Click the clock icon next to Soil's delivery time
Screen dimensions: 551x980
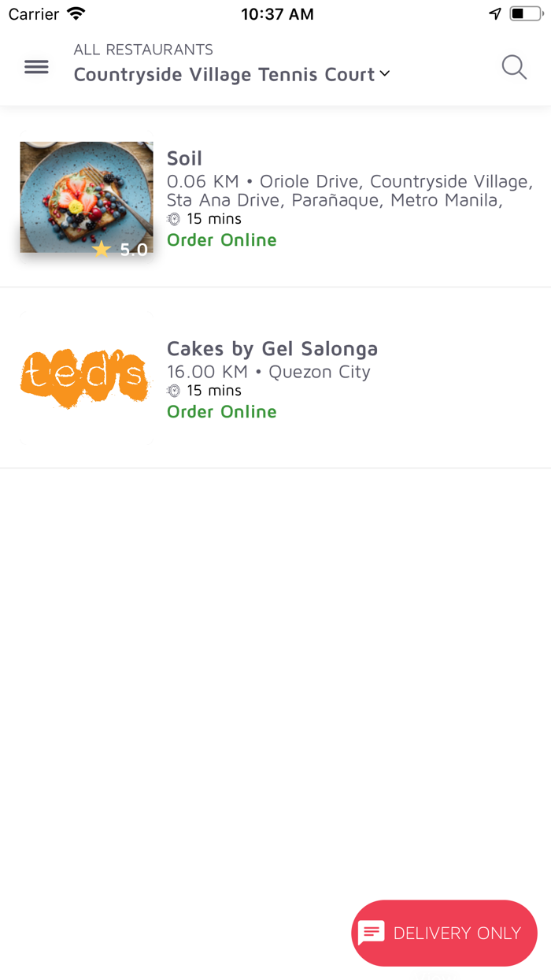click(173, 218)
